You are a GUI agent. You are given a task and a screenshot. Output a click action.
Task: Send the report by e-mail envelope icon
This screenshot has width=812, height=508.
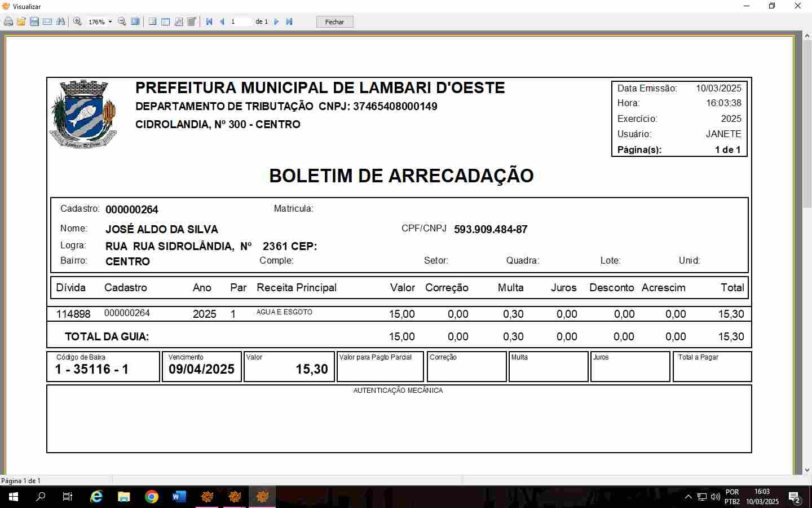click(47, 22)
